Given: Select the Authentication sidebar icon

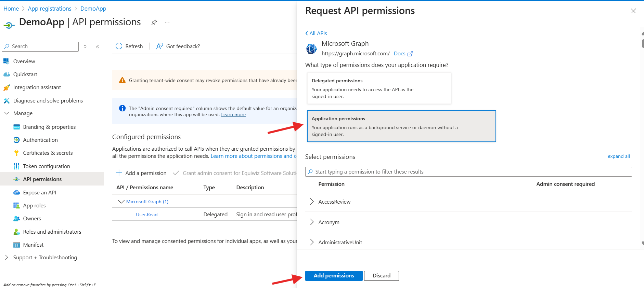Looking at the screenshot, I should pos(16,140).
